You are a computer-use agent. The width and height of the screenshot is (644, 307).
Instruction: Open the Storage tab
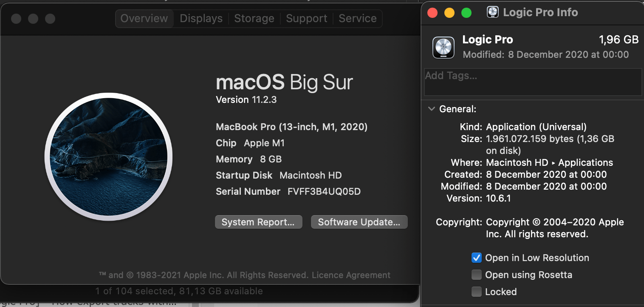point(254,19)
